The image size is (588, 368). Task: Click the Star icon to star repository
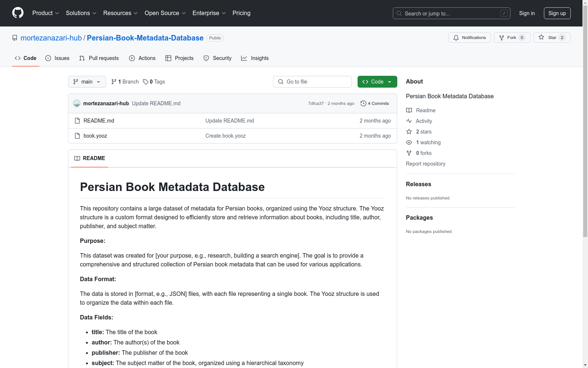(x=541, y=37)
